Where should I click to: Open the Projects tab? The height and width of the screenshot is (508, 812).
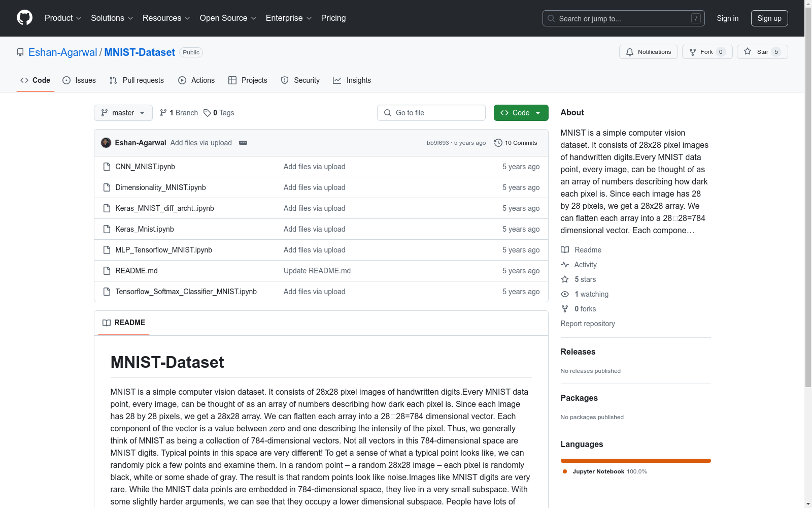pos(248,80)
